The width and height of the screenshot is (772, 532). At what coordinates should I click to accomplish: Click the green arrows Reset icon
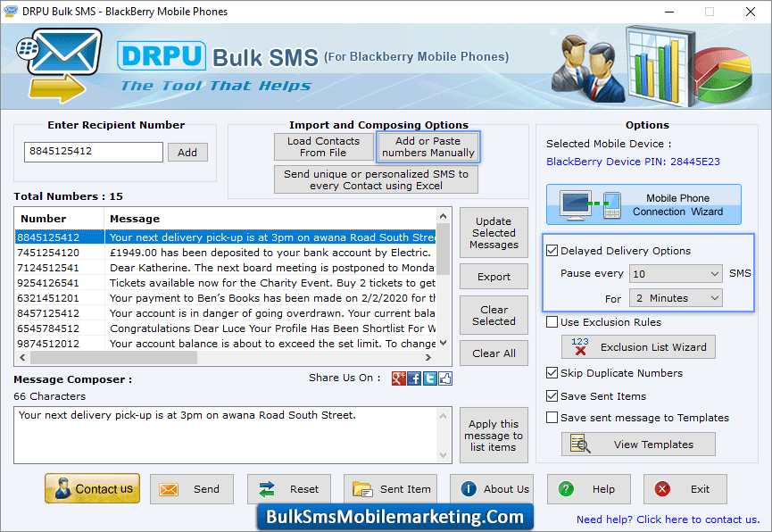[x=267, y=489]
